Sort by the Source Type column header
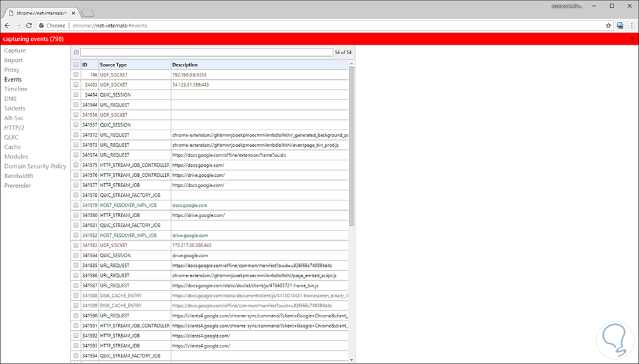 113,64
